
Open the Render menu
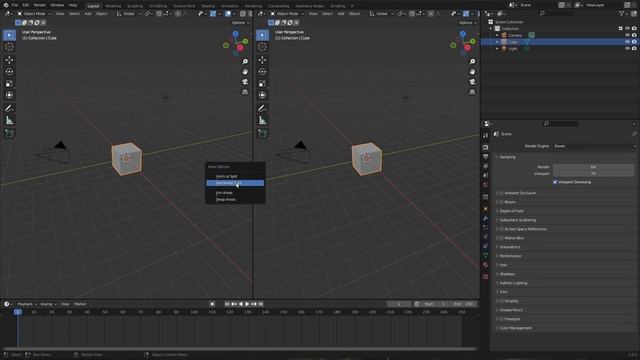coord(40,5)
